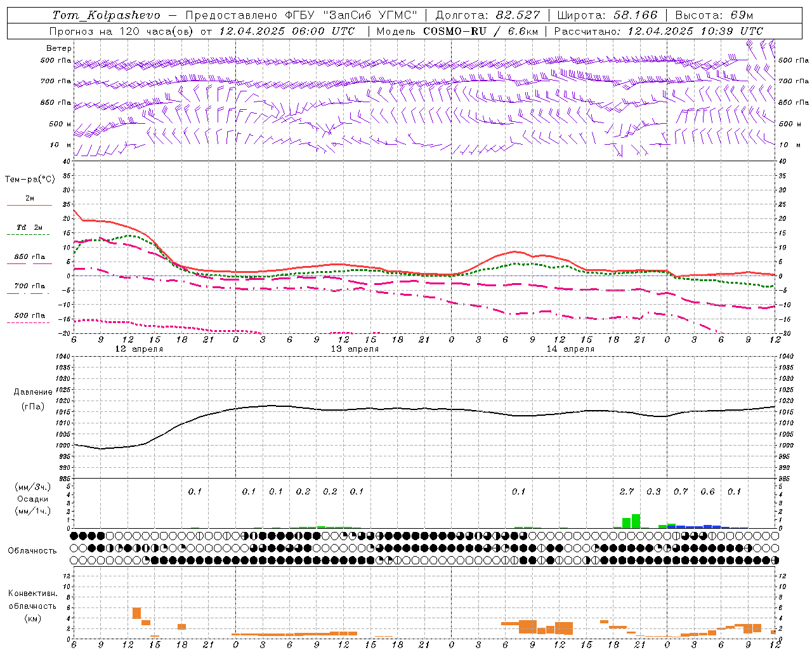This screenshot has height=650, width=812.
Task: Click green dotted sample under "Td 2м"
Action: coord(28,234)
